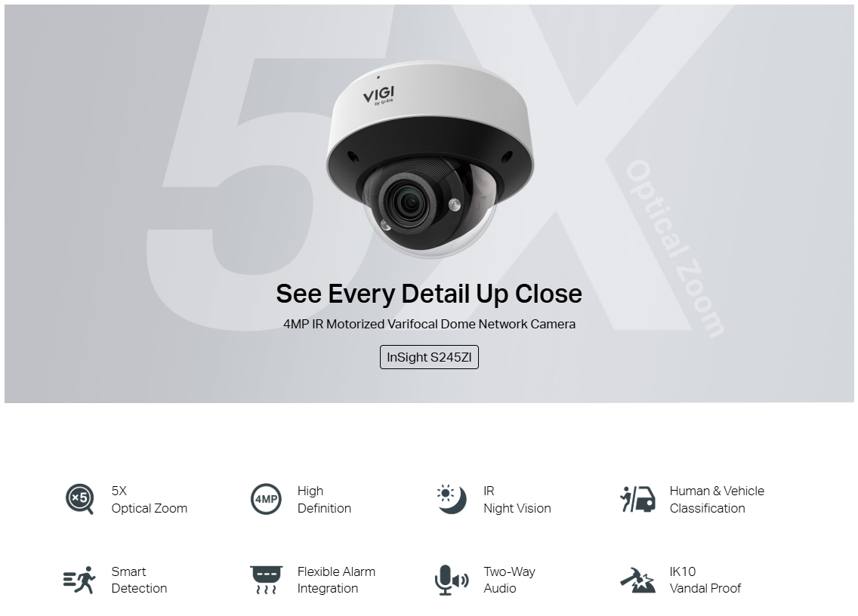Click the VIGI logo on the camera
The image size is (858, 616).
(378, 95)
